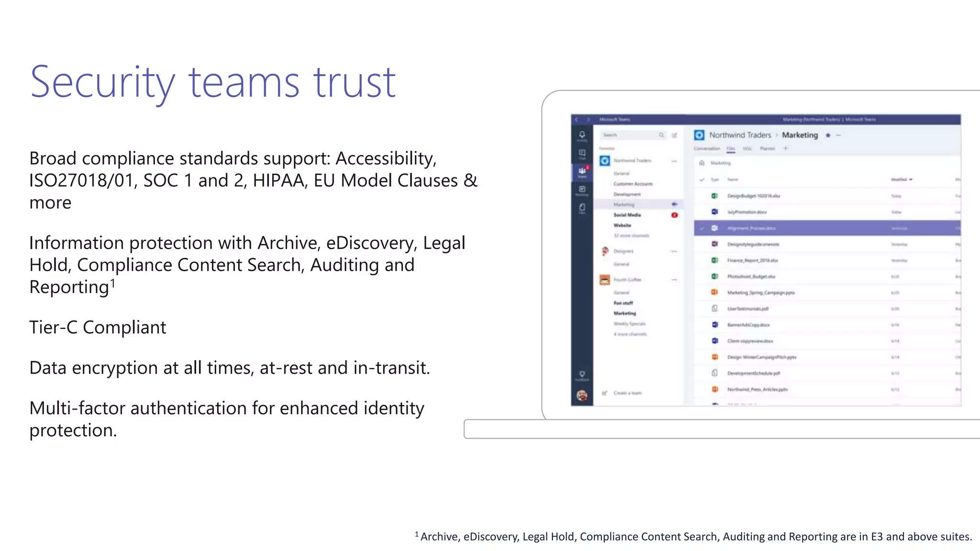Image resolution: width=980 pixels, height=551 pixels.
Task: Open more options for Fourth Coffee team
Action: coord(674,280)
